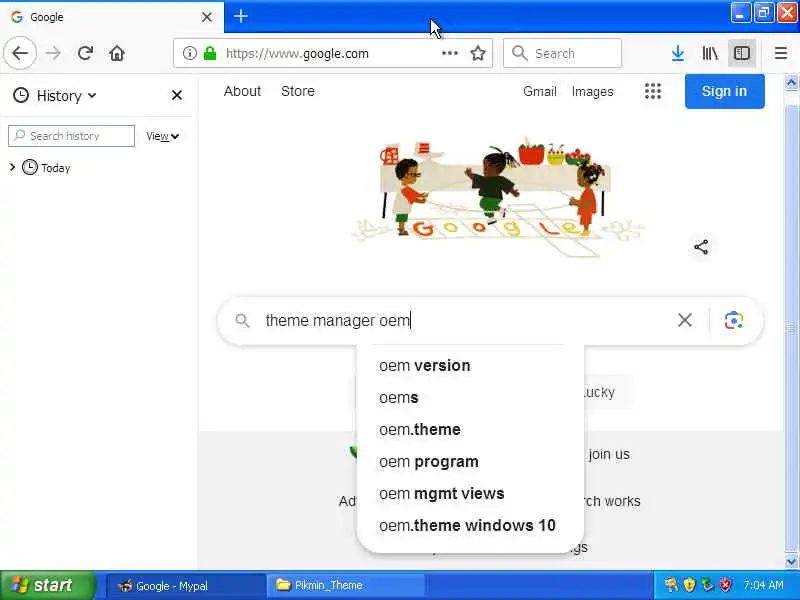
Task: Open the History sidebar switcher dropdown
Action: coord(55,95)
